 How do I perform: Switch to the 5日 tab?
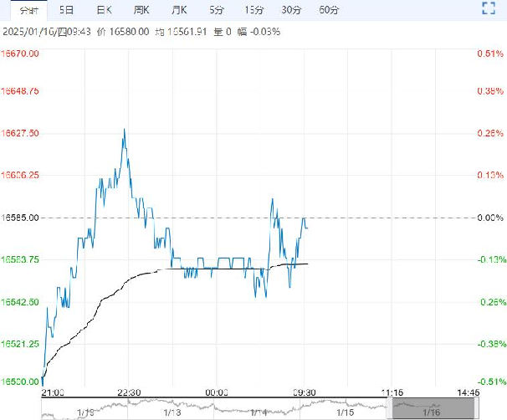pos(66,10)
